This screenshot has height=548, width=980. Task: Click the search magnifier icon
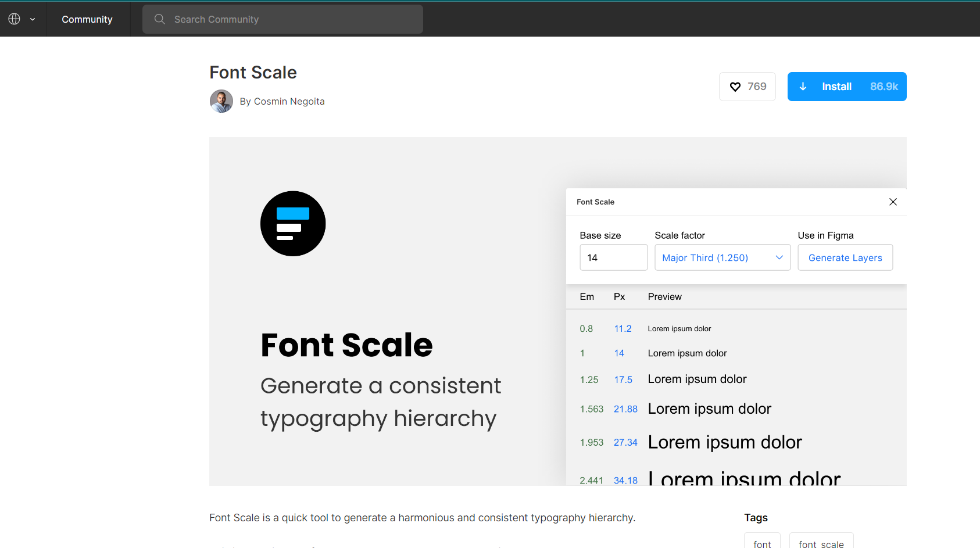160,19
